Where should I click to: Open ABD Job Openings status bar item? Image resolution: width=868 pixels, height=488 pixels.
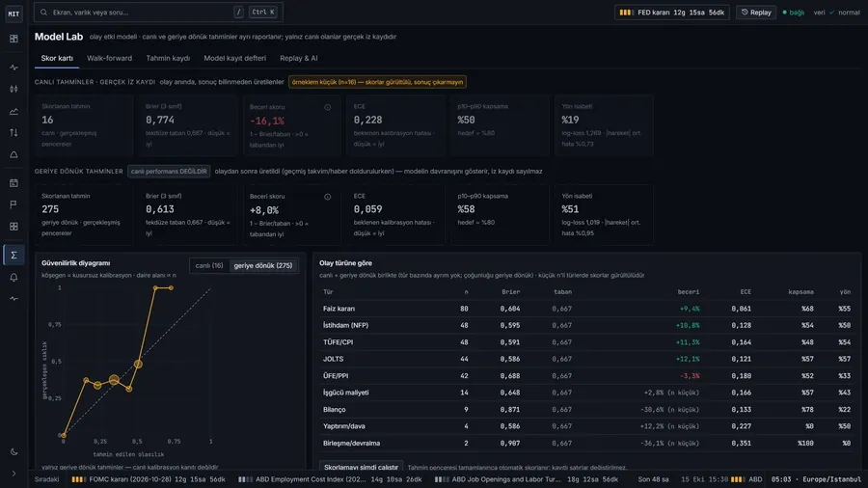coord(527,479)
